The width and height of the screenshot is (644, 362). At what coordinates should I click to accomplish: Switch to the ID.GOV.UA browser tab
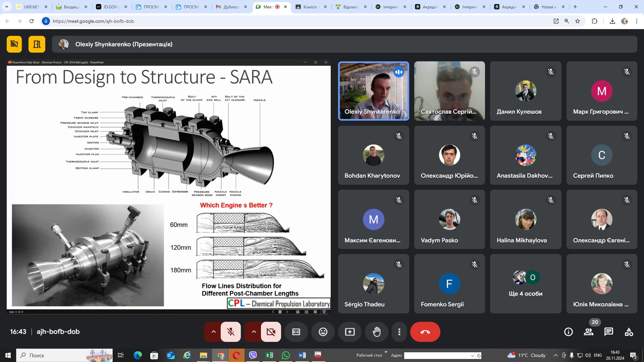(111, 7)
